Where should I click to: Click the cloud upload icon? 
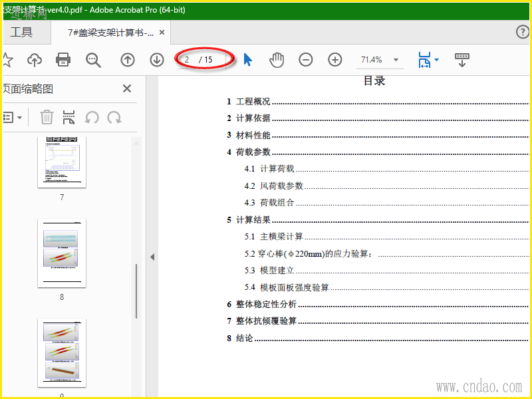[x=35, y=60]
